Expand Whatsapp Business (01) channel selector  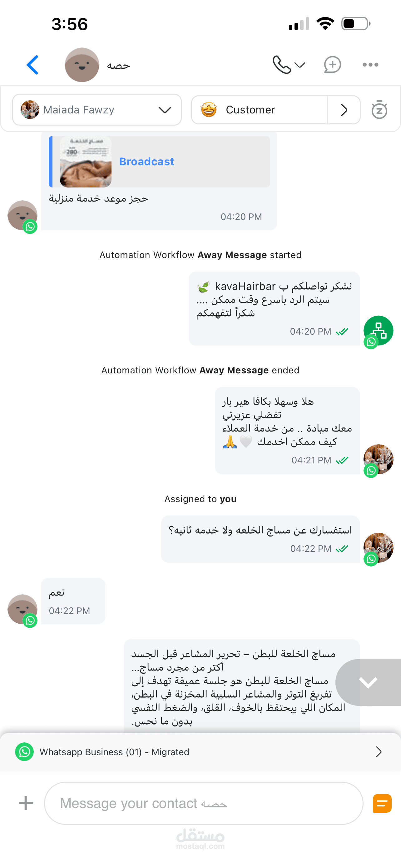tap(200, 752)
